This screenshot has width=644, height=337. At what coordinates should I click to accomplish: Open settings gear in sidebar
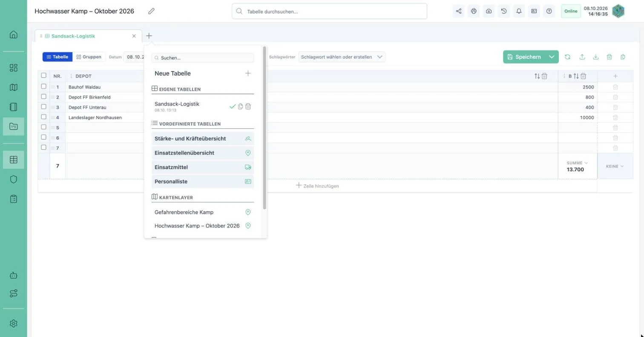click(x=14, y=323)
